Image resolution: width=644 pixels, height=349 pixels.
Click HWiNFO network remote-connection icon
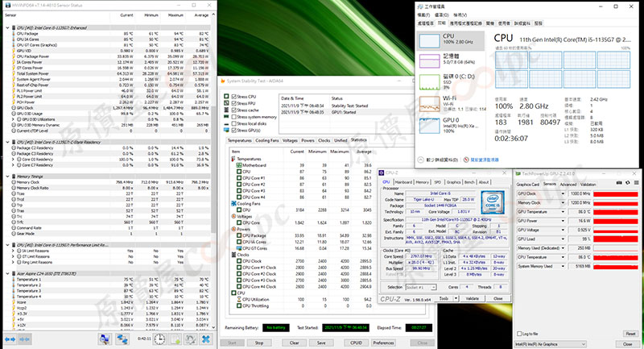pyautogui.click(x=122, y=339)
